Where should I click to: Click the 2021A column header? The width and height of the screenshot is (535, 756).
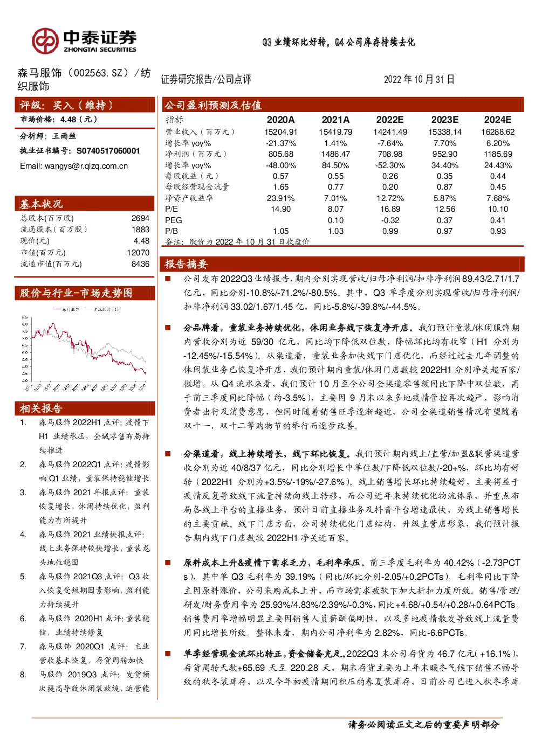(x=335, y=120)
